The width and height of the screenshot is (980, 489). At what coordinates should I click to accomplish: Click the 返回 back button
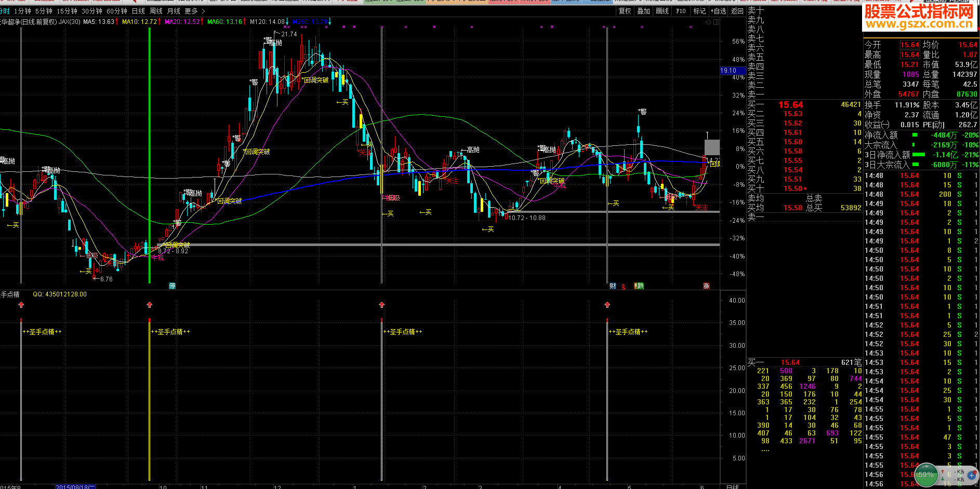pyautogui.click(x=737, y=11)
